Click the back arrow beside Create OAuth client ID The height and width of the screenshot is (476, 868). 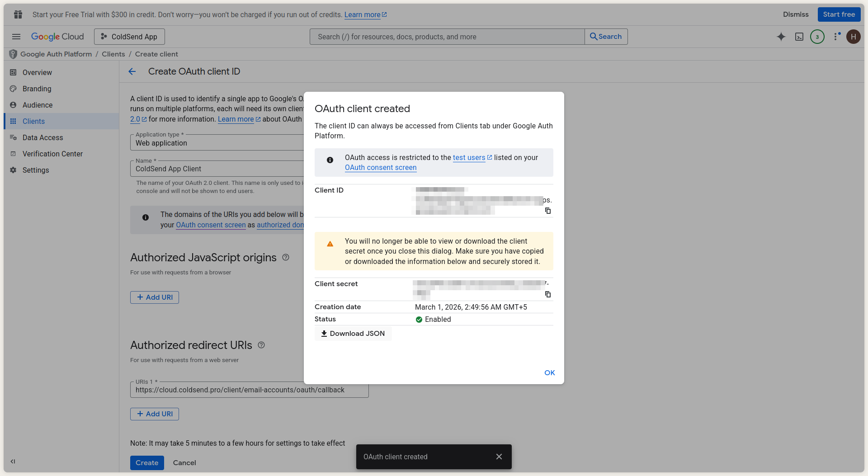(132, 71)
